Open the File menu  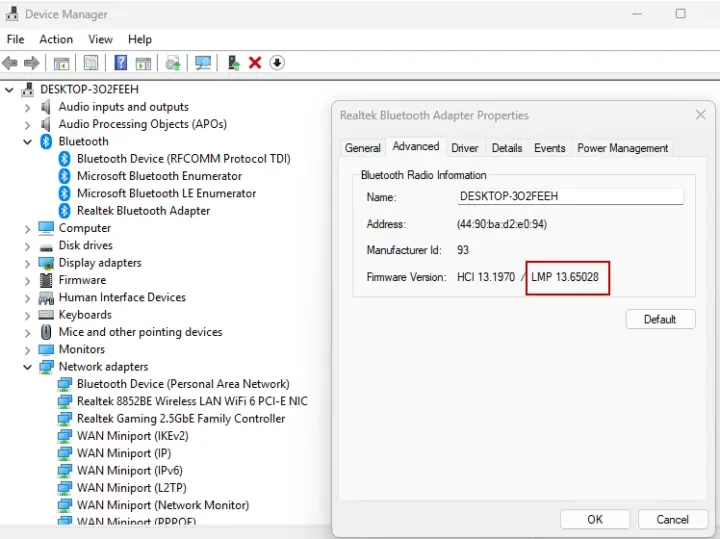coord(16,39)
